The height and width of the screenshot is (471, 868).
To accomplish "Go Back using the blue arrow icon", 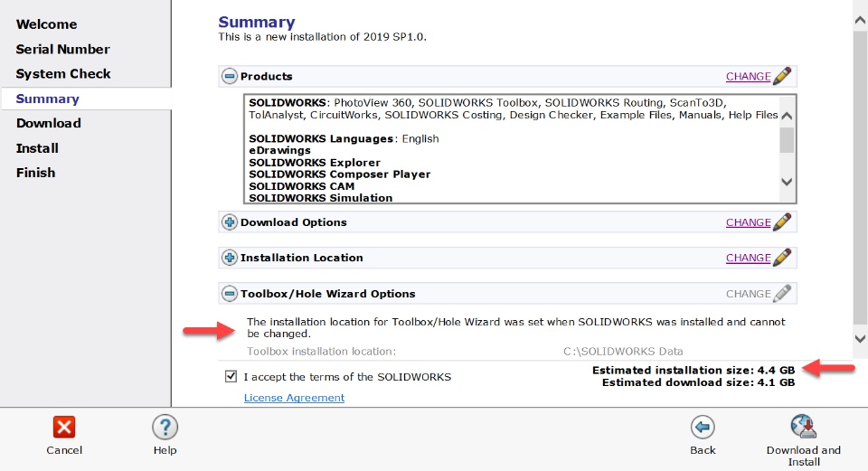I will [703, 428].
